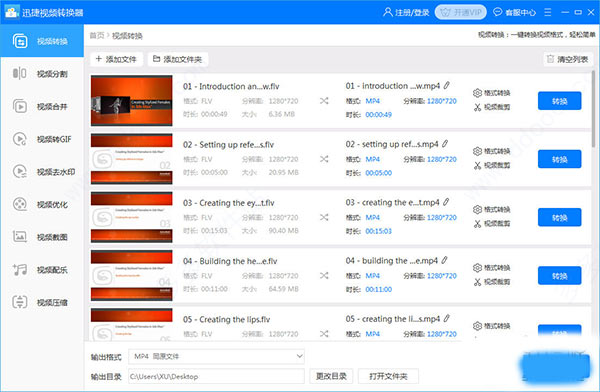The width and height of the screenshot is (600, 392).
Task: Click the 视频压缩 compress icon
Action: coord(20,302)
